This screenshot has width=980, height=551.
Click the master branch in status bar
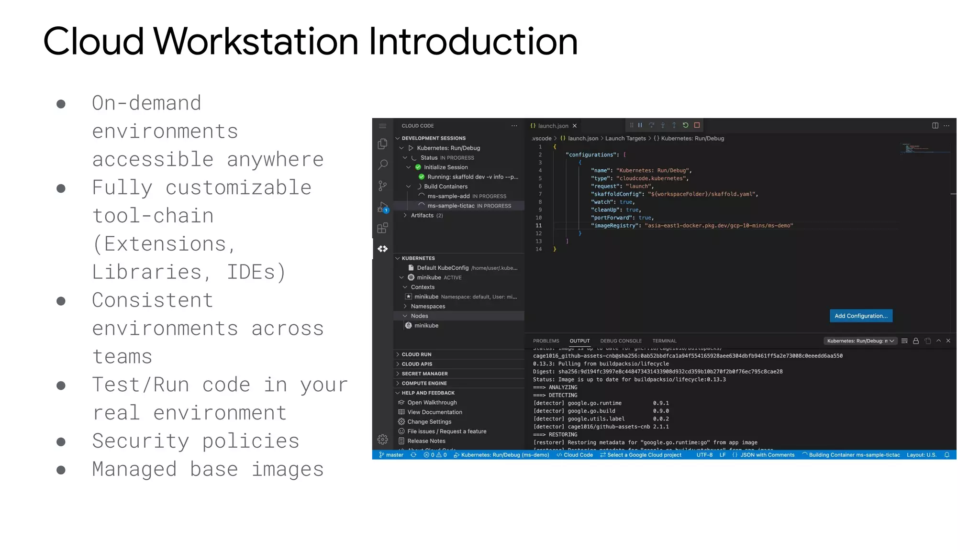[x=391, y=455]
